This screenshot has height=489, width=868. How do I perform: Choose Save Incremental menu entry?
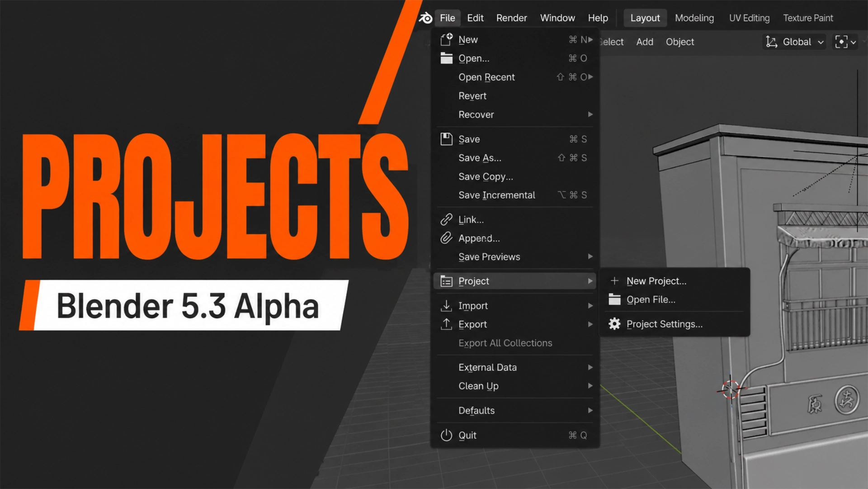tap(515, 195)
